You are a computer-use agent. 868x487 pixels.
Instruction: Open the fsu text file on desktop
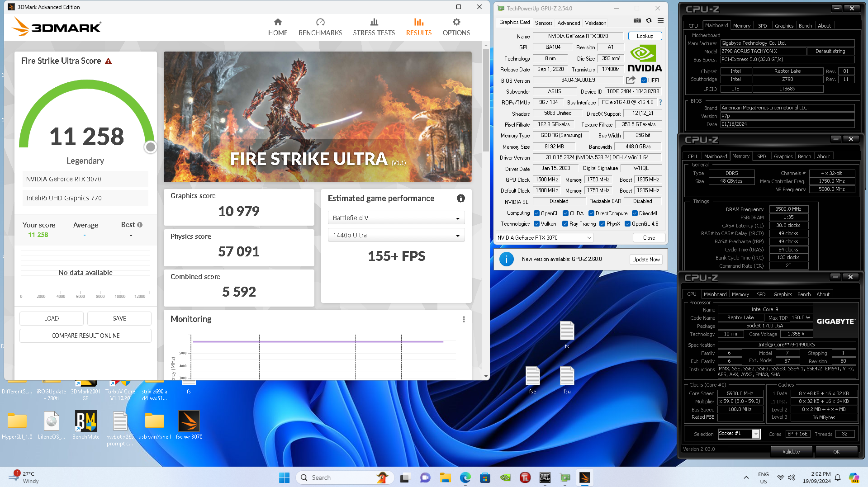pyautogui.click(x=567, y=380)
